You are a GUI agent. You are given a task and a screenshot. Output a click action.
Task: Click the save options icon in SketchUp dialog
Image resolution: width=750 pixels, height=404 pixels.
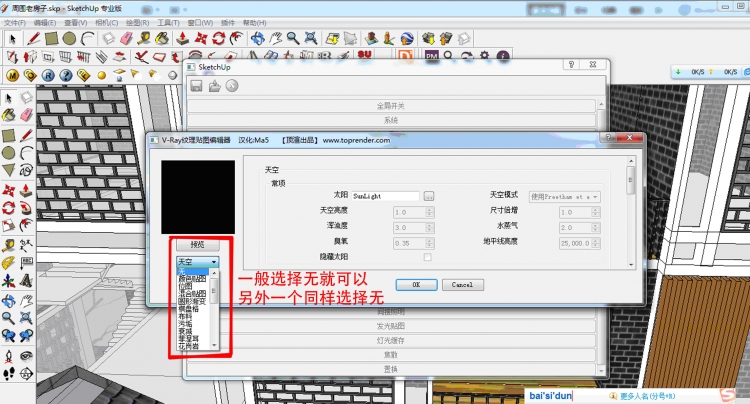click(x=197, y=86)
